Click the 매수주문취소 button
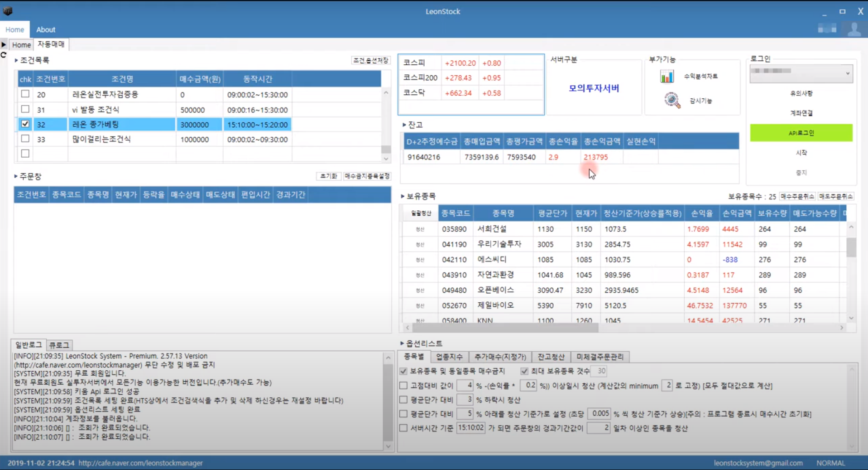The width and height of the screenshot is (868, 470). 797,196
